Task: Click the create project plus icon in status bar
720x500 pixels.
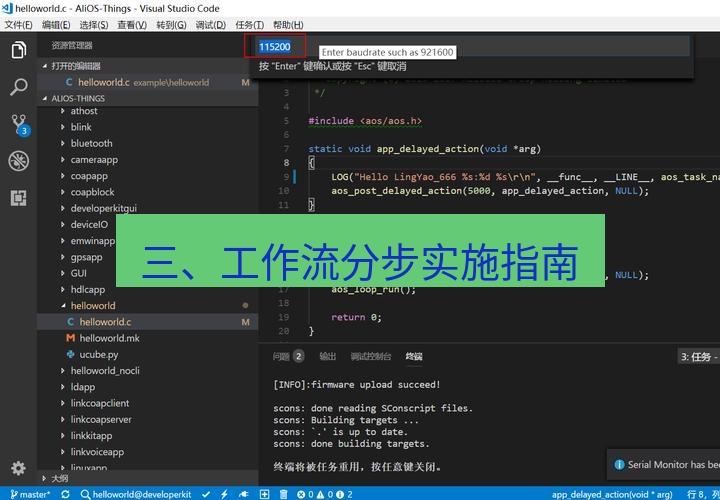Action: click(x=264, y=494)
